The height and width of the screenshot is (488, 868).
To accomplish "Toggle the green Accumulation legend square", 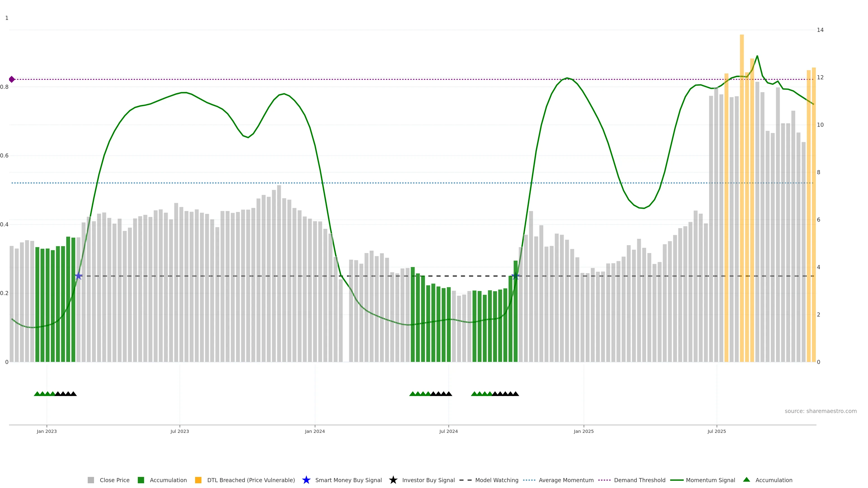I will (x=141, y=480).
